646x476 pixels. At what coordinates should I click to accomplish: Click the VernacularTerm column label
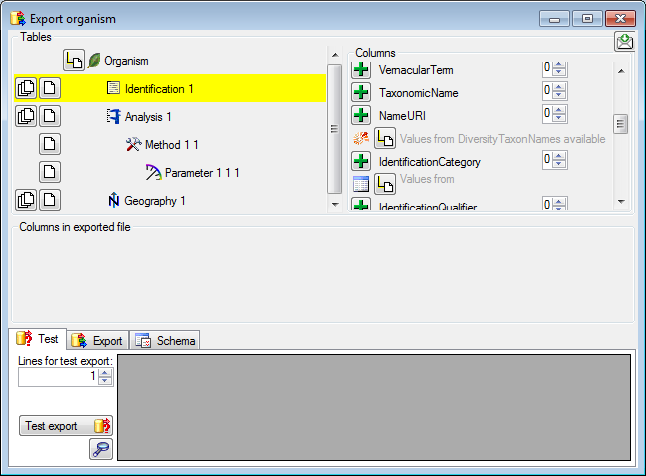click(x=416, y=70)
